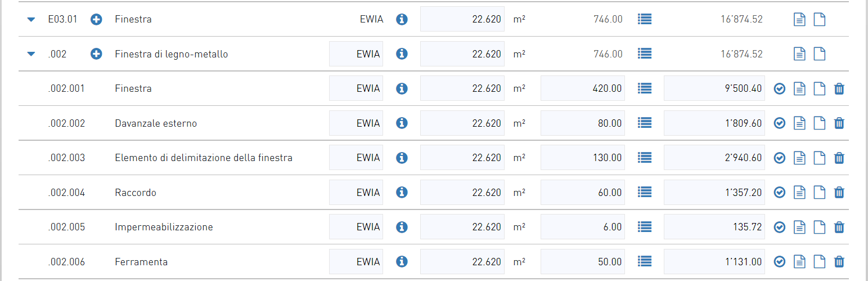Open list icon for Raccordo price
This screenshot has width=868, height=281.
(x=645, y=193)
